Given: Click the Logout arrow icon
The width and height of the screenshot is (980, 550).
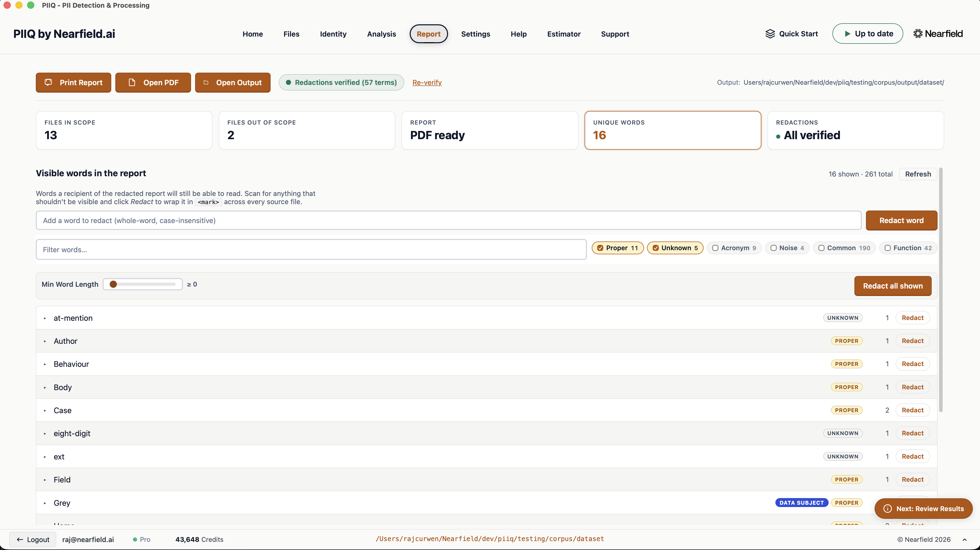Looking at the screenshot, I should pyautogui.click(x=20, y=539).
